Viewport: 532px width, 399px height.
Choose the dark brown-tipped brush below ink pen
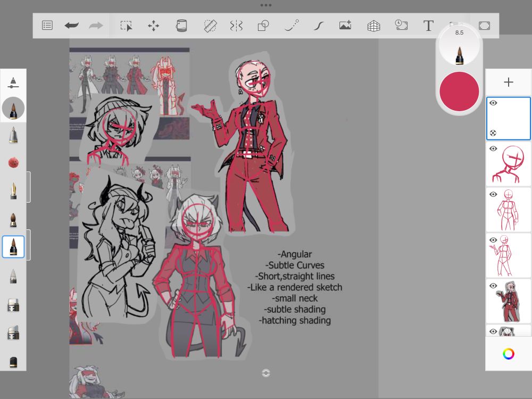click(13, 220)
